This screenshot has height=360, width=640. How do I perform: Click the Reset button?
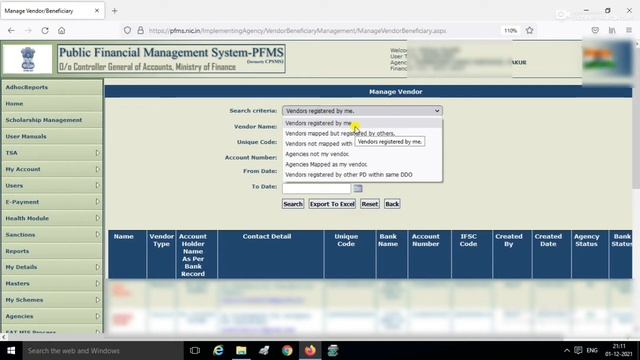[370, 204]
